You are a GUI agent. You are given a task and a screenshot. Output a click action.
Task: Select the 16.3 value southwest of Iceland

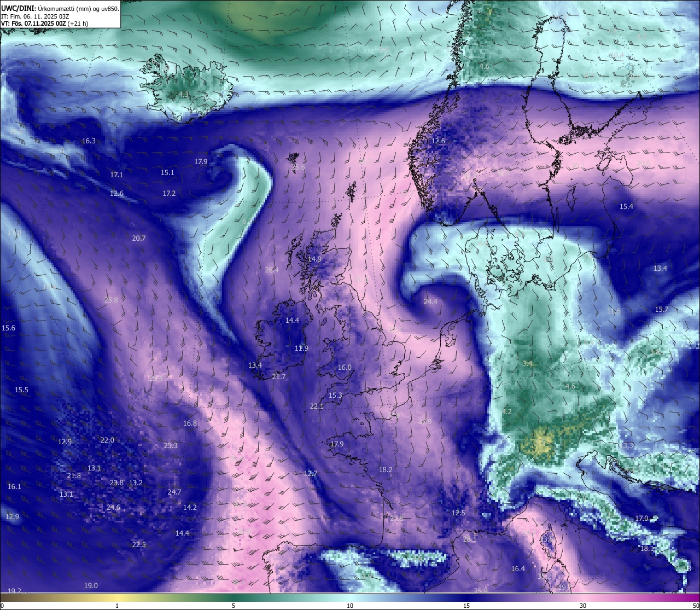pos(89,141)
